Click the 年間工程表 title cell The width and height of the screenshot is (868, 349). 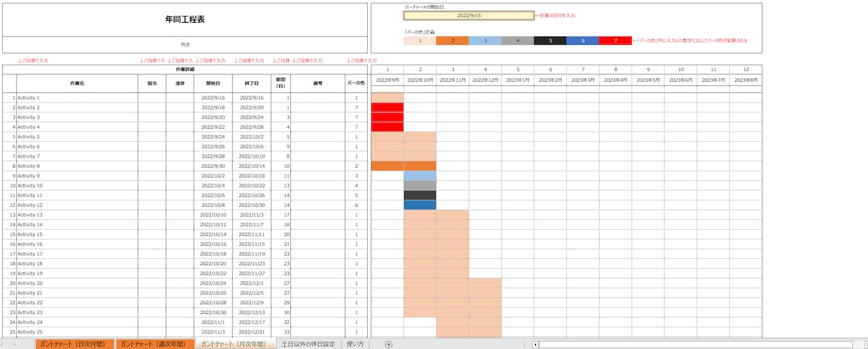click(x=185, y=20)
